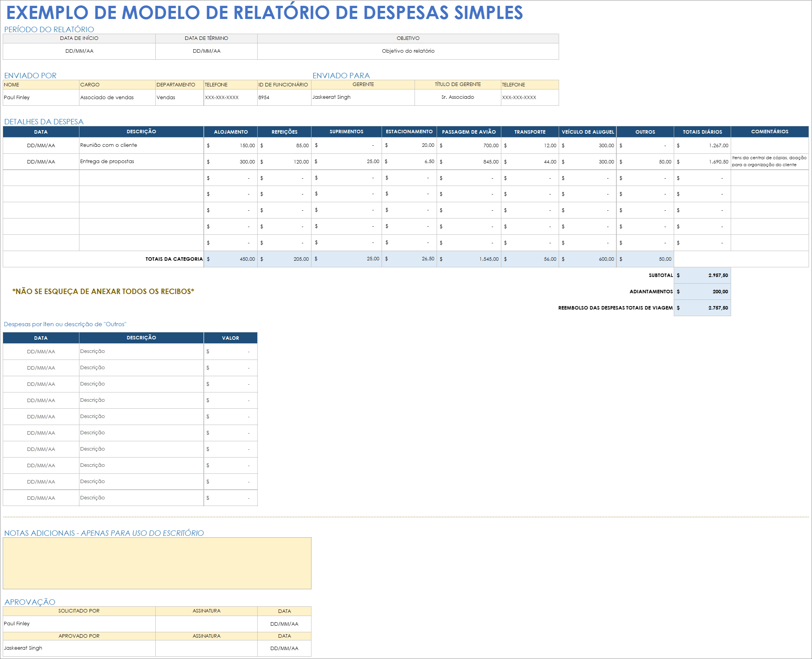Select 'Entrega de propostas' description cell
812x659 pixels.
coord(141,162)
